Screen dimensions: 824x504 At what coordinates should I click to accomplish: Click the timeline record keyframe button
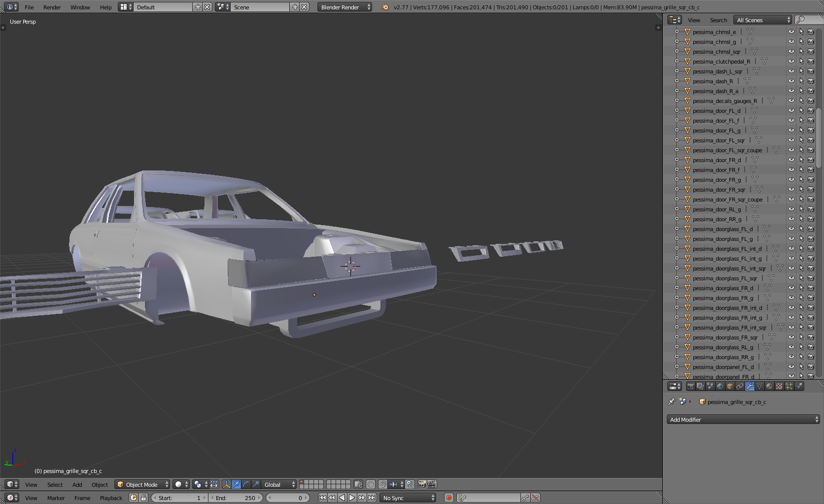coord(448,498)
